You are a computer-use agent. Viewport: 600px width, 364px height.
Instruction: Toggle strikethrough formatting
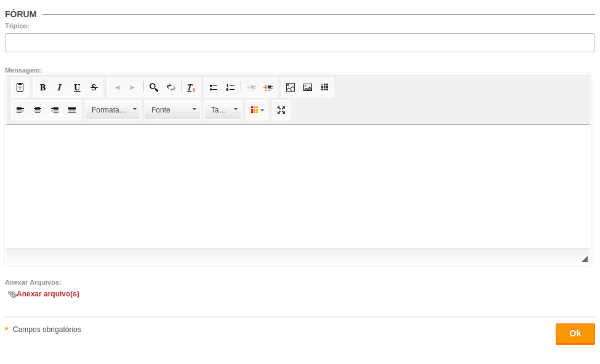[94, 87]
